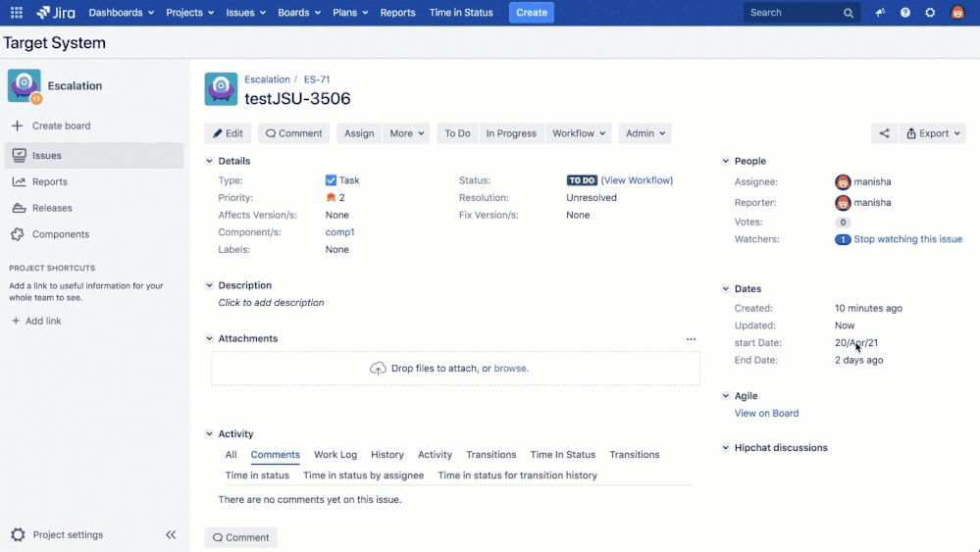Click the issue header project avatar
This screenshot has height=552, width=980.
click(x=221, y=88)
